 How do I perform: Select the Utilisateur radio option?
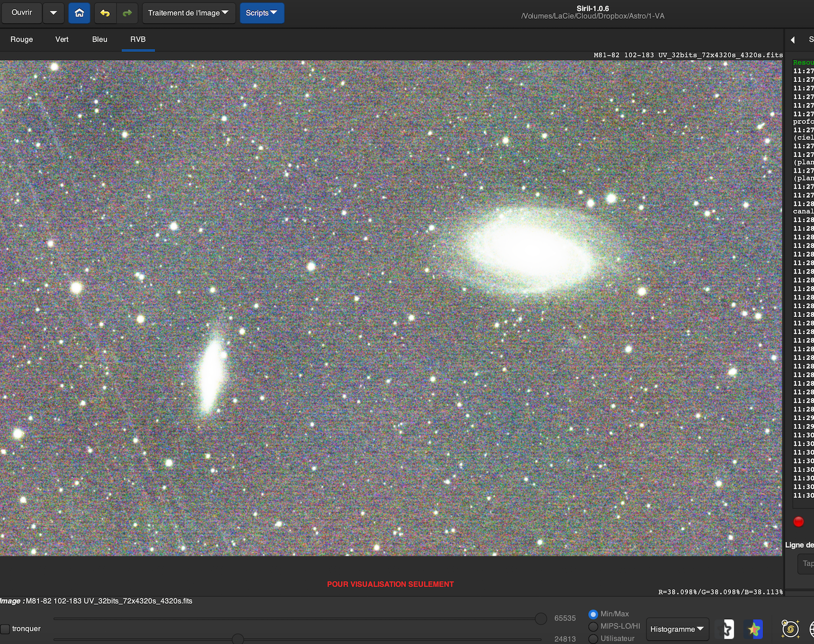pyautogui.click(x=593, y=638)
